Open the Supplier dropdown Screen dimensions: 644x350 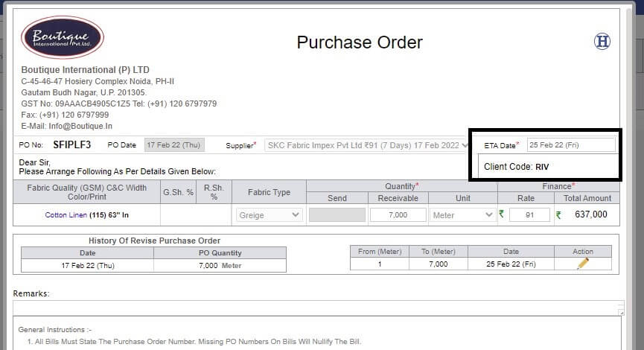coord(367,145)
